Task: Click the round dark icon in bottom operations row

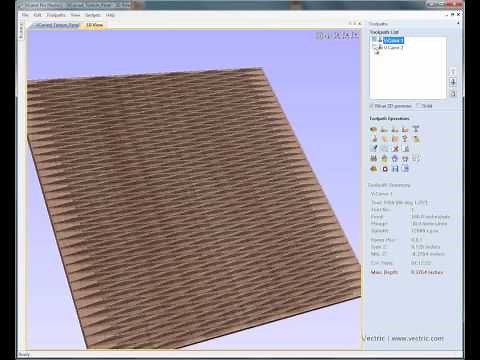Action: click(x=384, y=169)
